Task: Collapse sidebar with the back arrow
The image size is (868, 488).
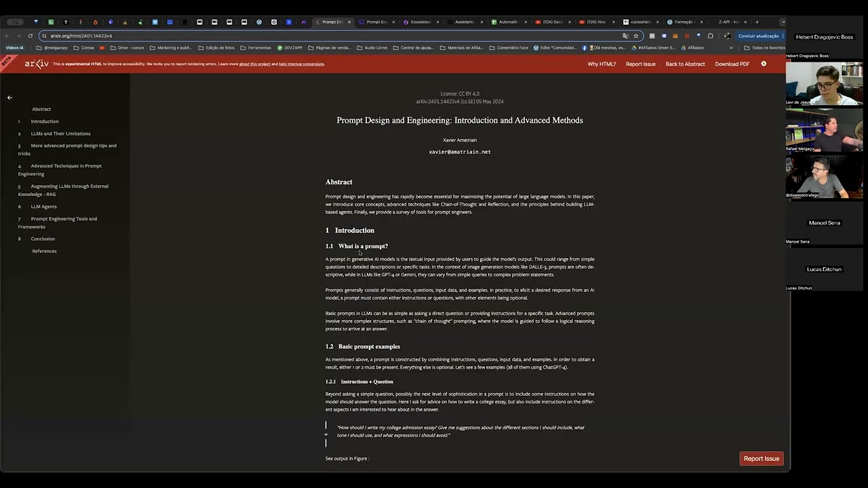Action: click(x=9, y=98)
